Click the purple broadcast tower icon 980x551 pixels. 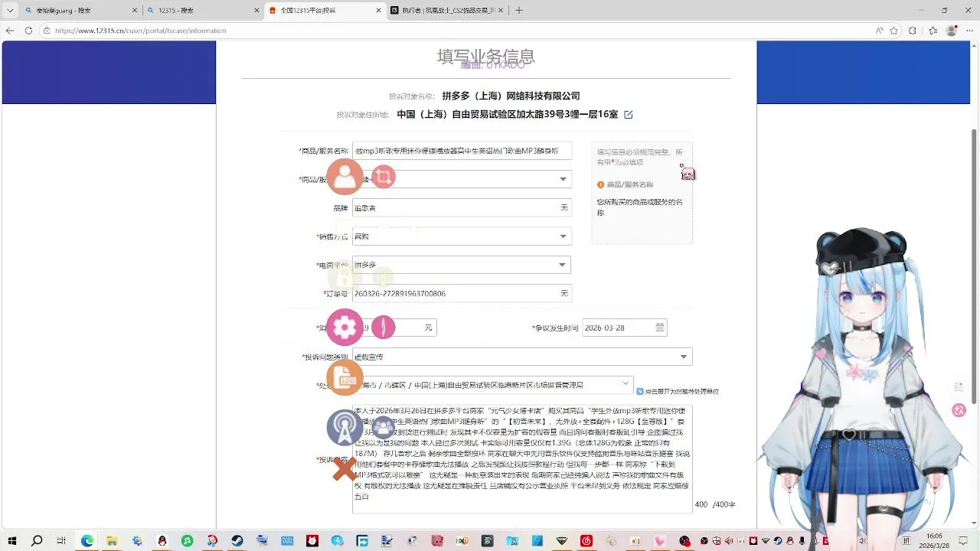click(345, 428)
